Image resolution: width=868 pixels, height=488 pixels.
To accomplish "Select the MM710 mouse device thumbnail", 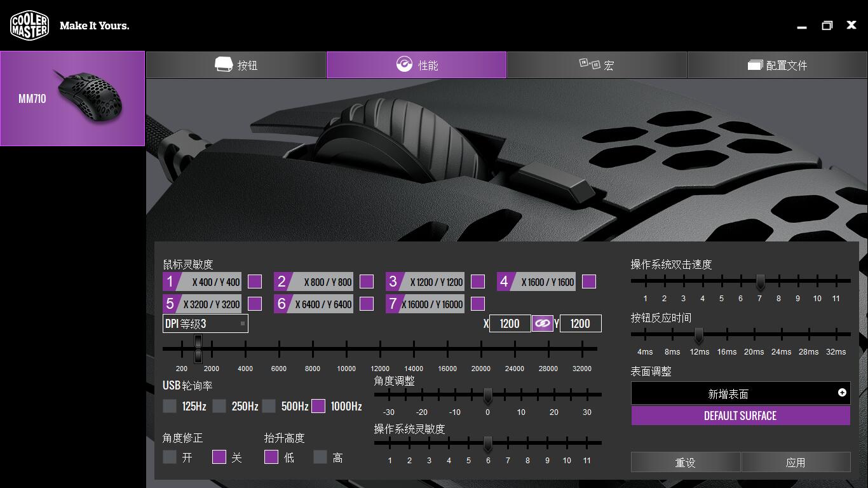I will [x=72, y=98].
